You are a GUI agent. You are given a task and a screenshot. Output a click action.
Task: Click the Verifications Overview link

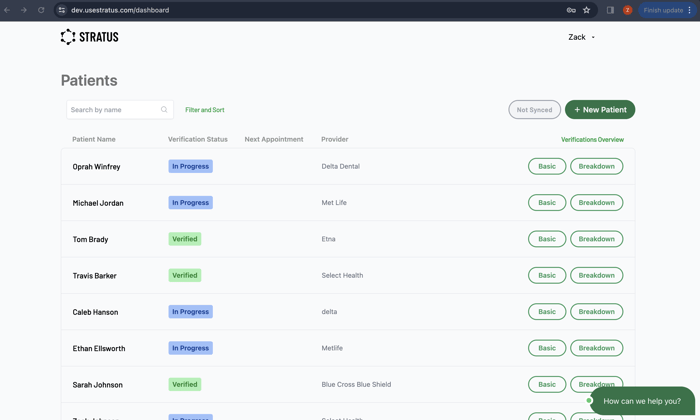click(592, 140)
